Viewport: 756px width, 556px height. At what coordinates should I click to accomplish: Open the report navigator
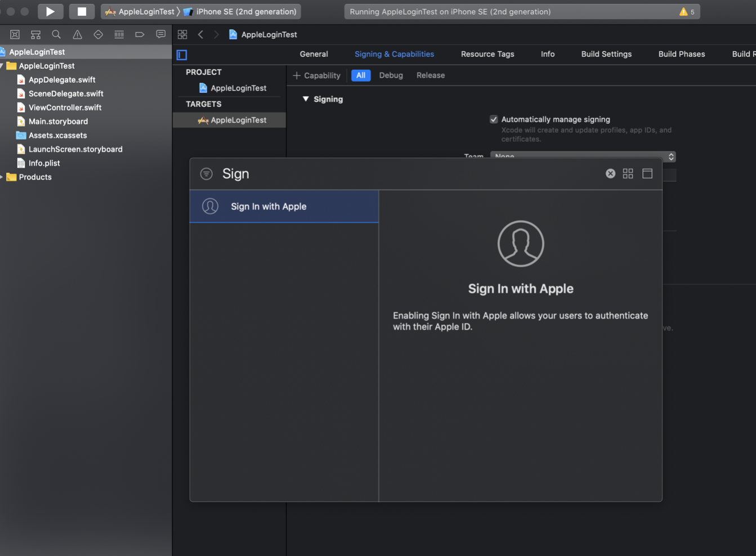point(160,34)
